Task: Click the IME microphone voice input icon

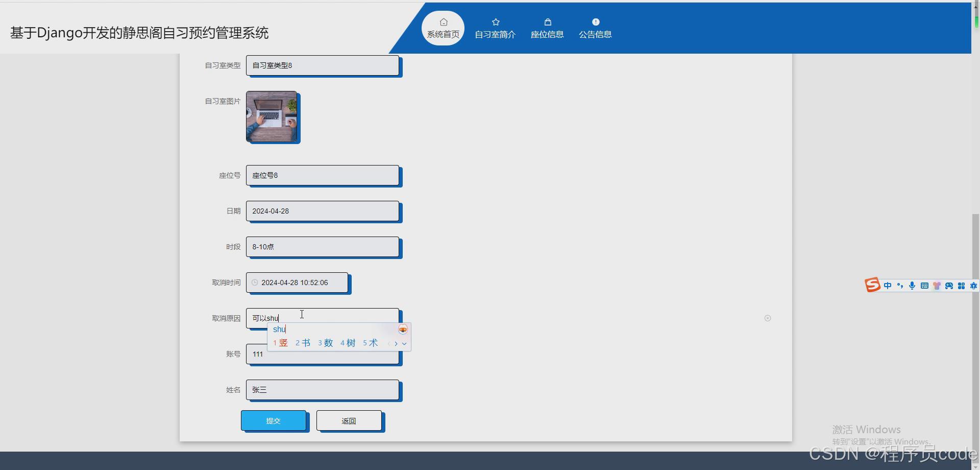Action: 912,286
